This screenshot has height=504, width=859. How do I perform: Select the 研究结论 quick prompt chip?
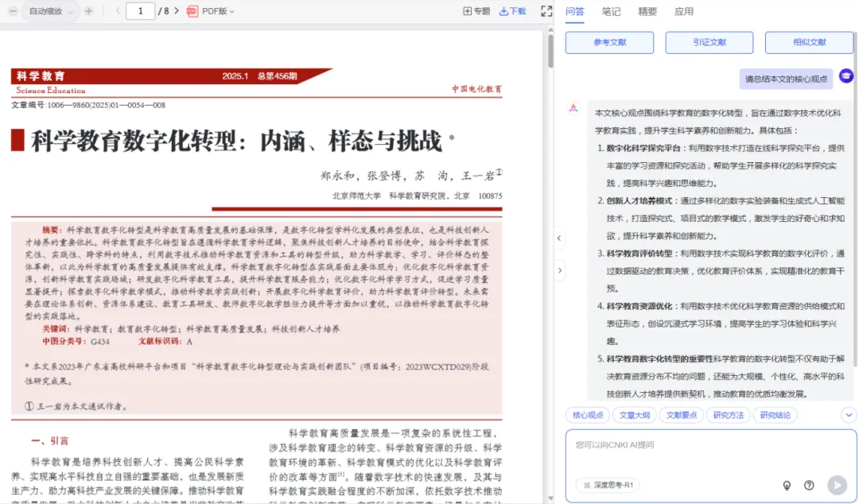775,415
